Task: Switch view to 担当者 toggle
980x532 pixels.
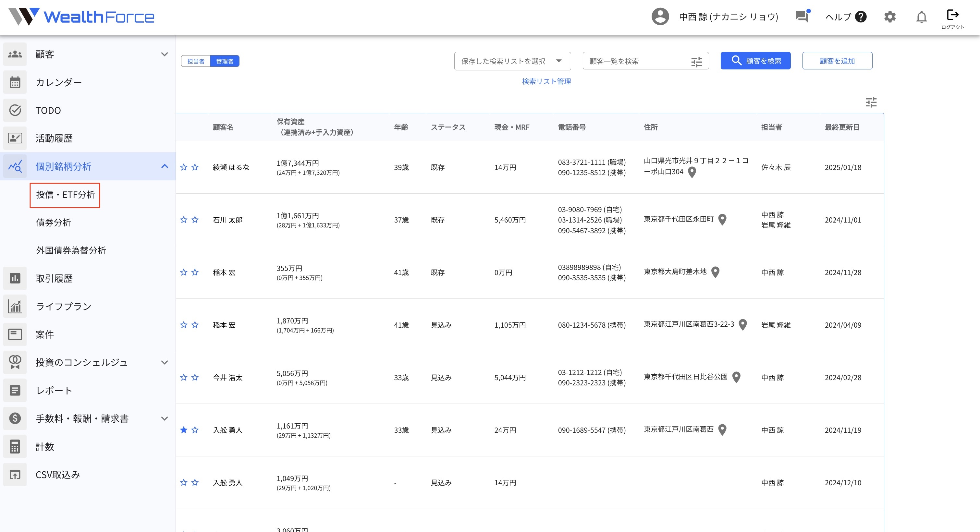Action: (x=196, y=61)
